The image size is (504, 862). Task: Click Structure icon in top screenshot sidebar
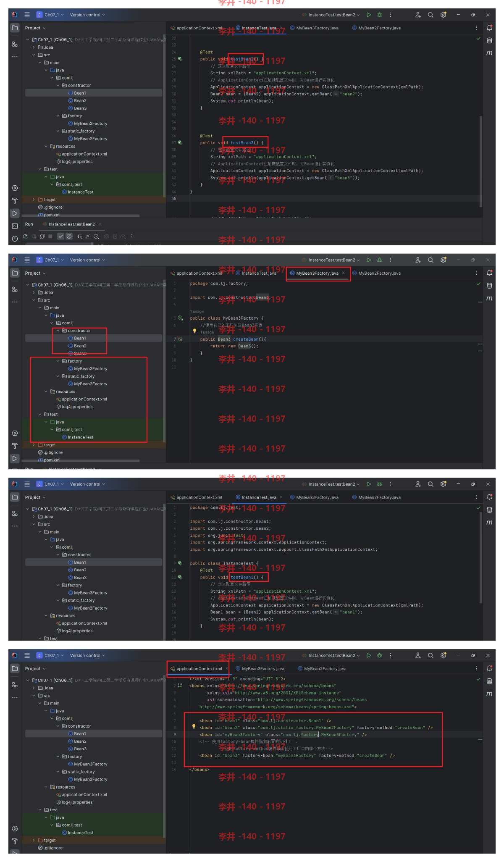(x=15, y=44)
